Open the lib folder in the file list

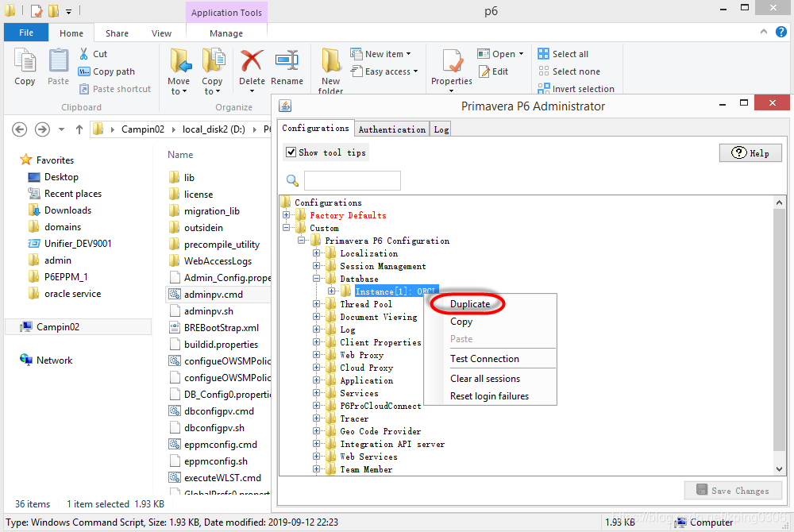point(182,178)
